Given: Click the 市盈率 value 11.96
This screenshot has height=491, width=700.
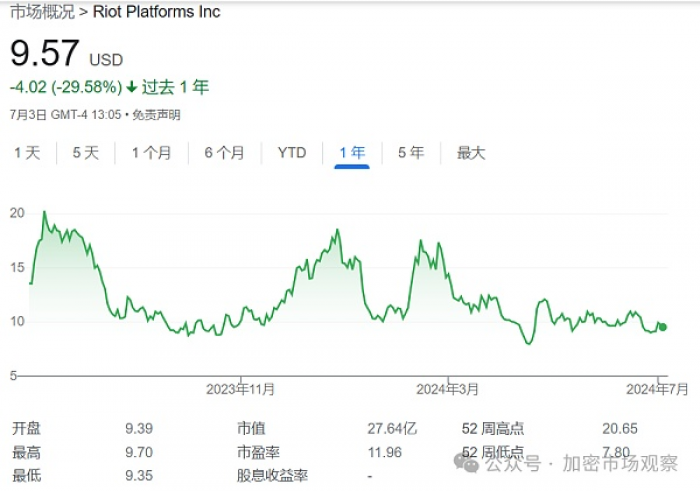Looking at the screenshot, I should pyautogui.click(x=384, y=453).
